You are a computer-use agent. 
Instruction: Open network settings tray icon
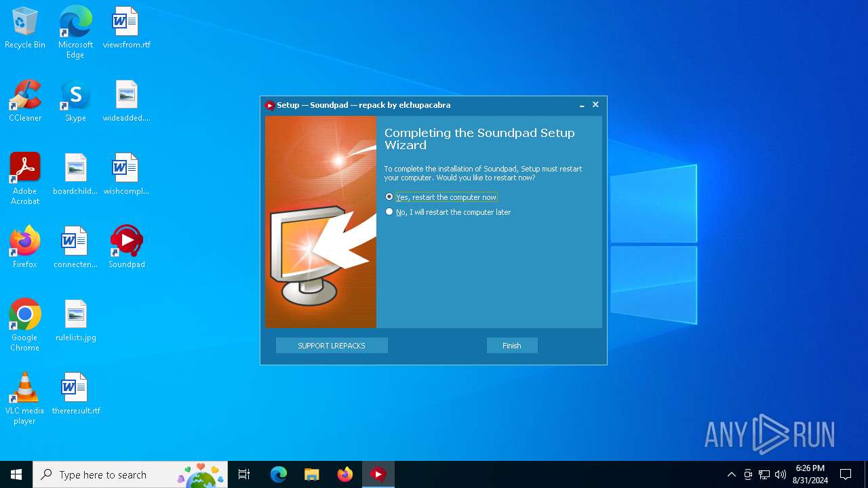pos(764,474)
